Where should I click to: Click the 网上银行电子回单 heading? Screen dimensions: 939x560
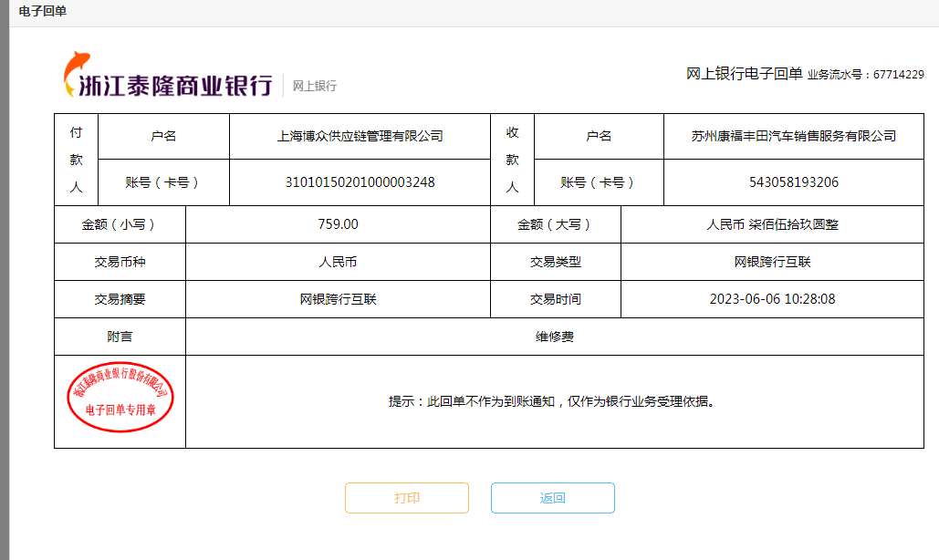744,74
